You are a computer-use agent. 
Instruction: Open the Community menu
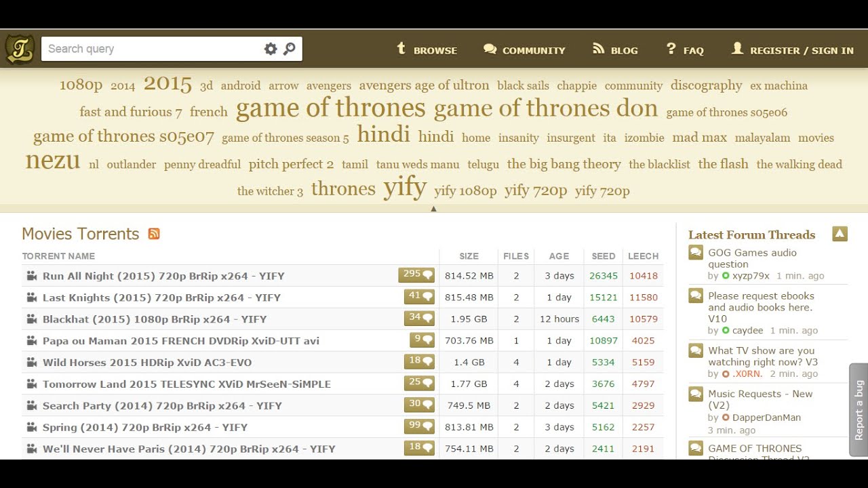click(x=524, y=49)
